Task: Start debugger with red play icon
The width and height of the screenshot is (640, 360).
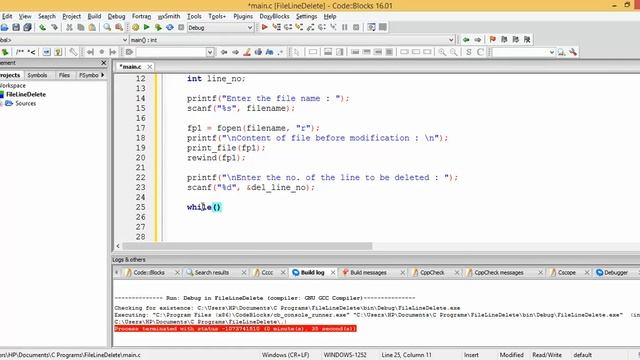Action: pyautogui.click(x=264, y=27)
